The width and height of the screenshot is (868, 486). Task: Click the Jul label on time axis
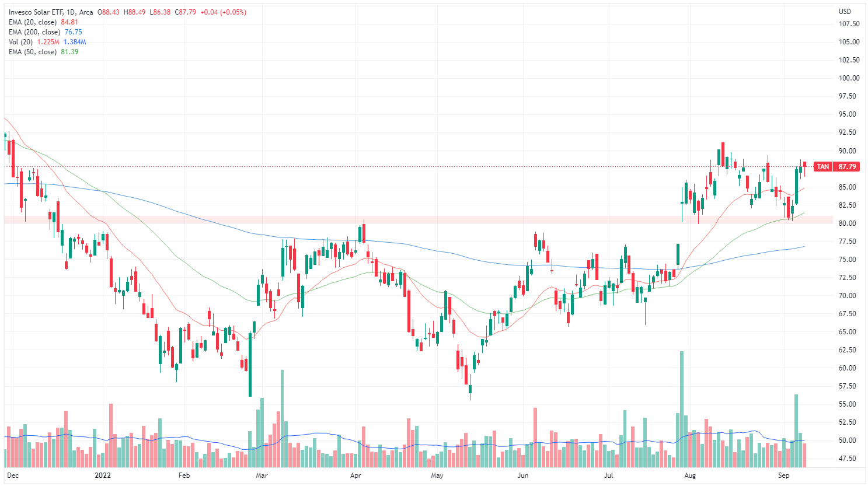click(609, 475)
